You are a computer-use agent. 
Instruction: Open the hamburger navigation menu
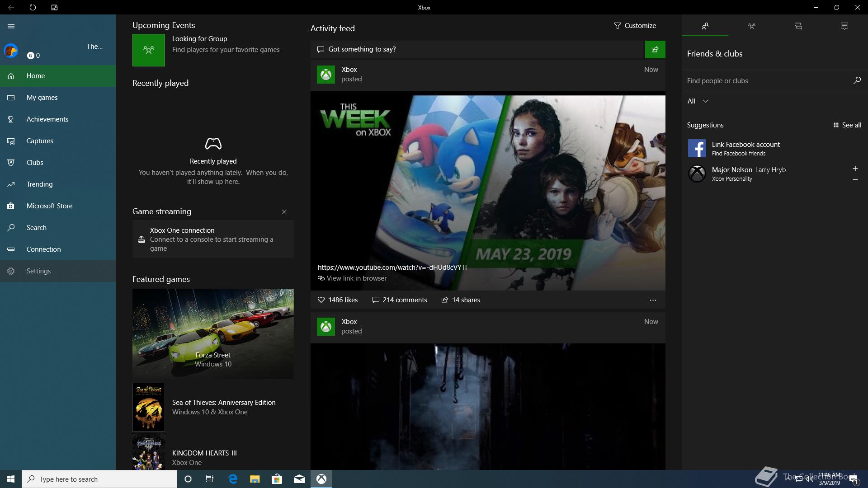(11, 26)
